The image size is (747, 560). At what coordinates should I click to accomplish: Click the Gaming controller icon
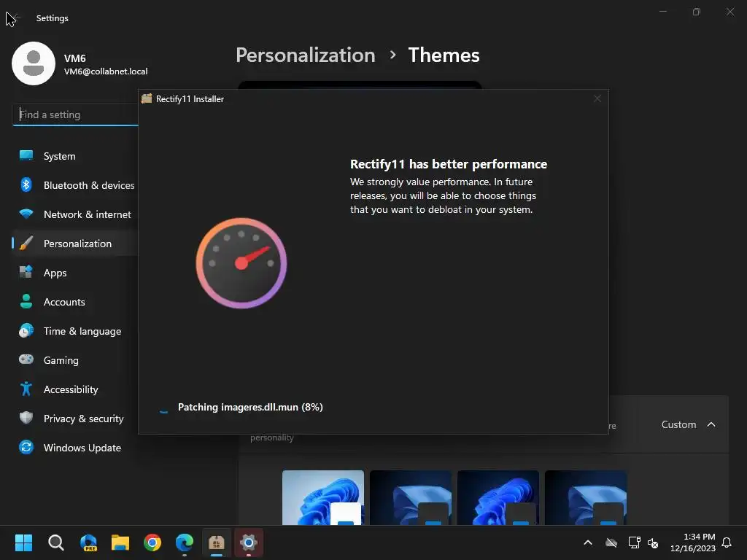pos(26,359)
